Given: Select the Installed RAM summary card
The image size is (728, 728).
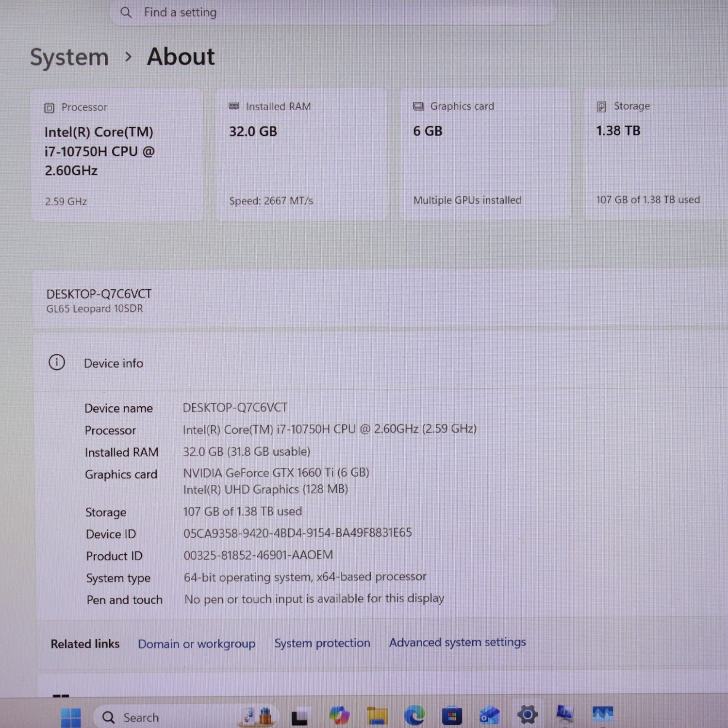Looking at the screenshot, I should pyautogui.click(x=301, y=154).
